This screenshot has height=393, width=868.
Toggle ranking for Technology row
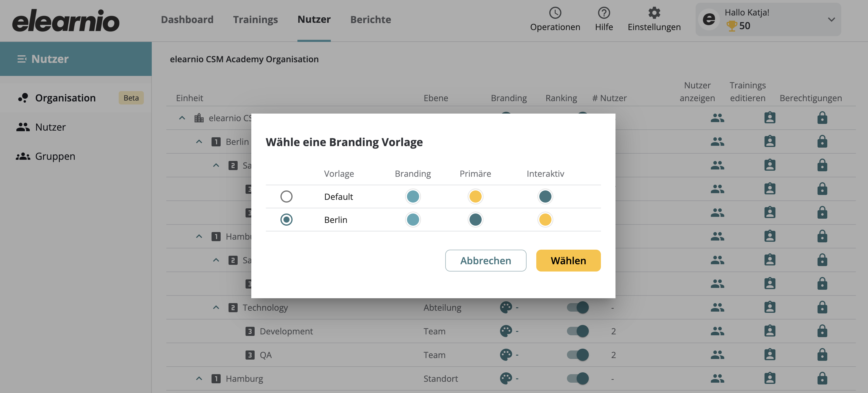coord(577,307)
